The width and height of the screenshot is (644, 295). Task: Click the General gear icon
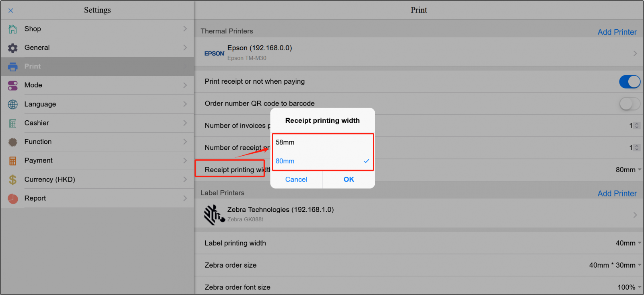point(13,48)
